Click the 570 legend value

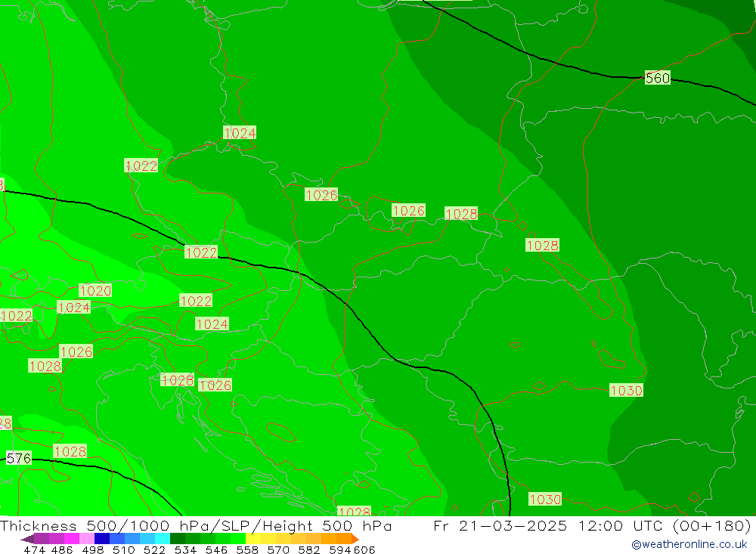tap(277, 549)
